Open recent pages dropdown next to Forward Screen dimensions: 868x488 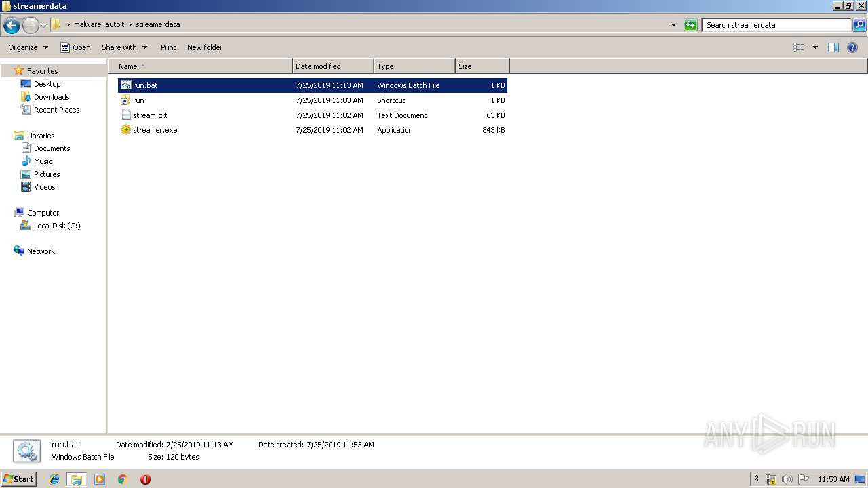tap(43, 26)
